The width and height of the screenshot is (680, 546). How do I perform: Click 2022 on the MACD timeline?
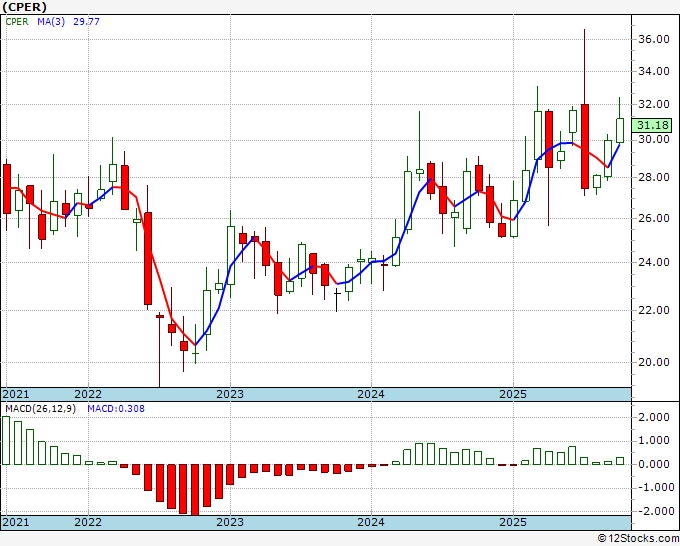[88, 522]
